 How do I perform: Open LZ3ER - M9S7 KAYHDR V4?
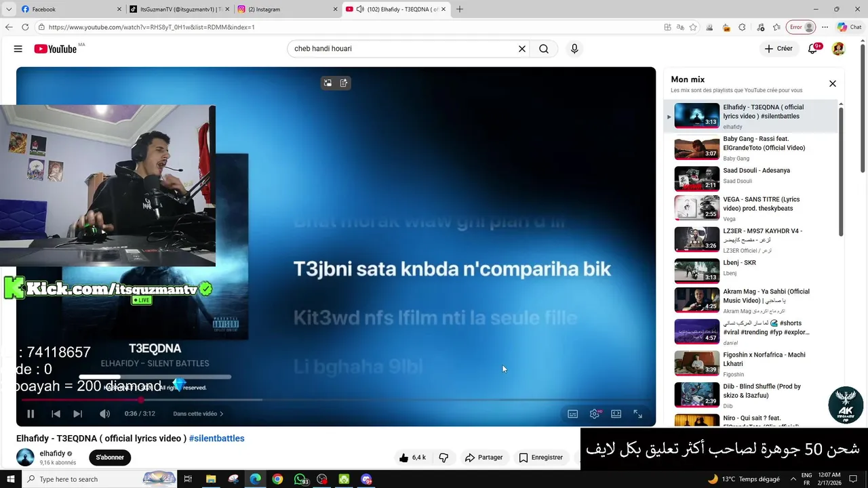(x=750, y=239)
